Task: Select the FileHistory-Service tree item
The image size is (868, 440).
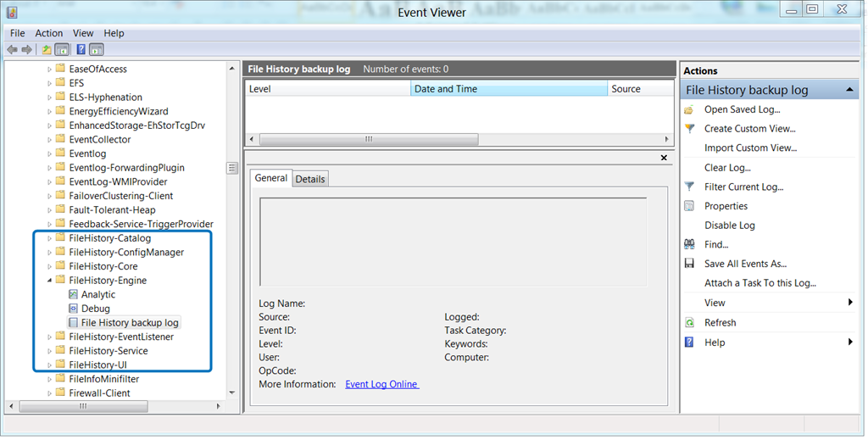Action: point(108,351)
